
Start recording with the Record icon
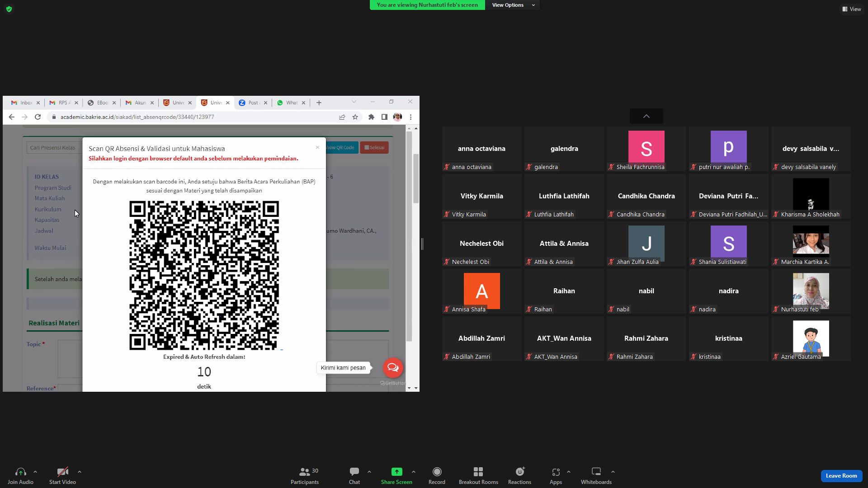437,472
